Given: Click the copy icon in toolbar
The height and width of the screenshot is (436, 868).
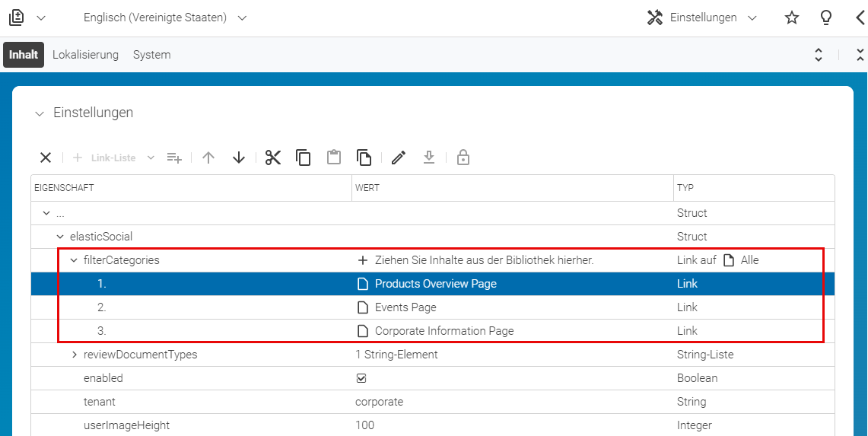Looking at the screenshot, I should 303,158.
